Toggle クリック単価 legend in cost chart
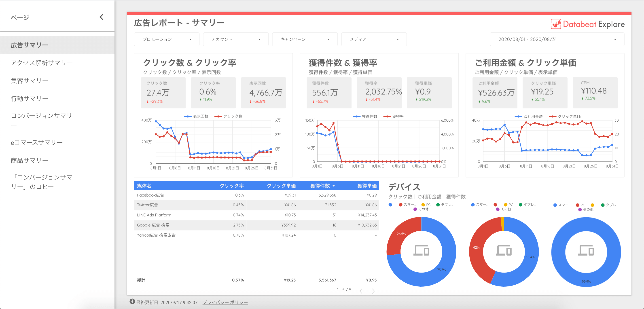 [x=565, y=116]
